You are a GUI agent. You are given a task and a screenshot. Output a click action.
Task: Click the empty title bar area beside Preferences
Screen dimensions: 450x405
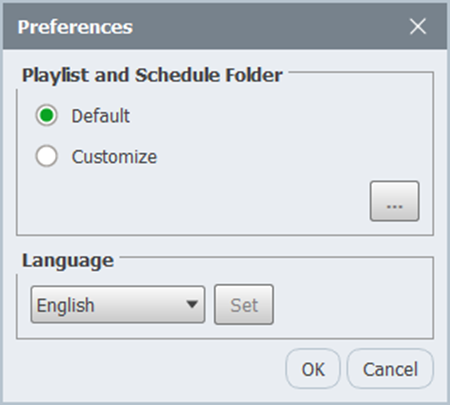(x=270, y=26)
